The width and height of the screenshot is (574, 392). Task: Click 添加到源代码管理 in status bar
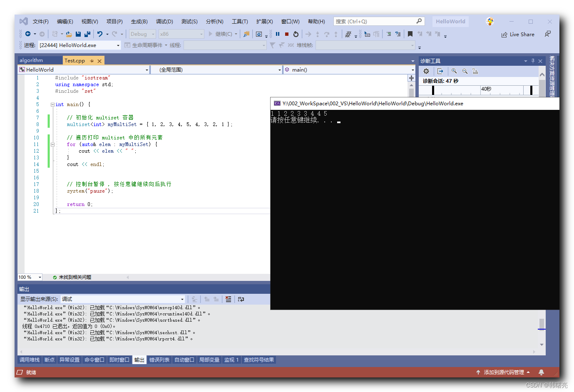point(503,372)
